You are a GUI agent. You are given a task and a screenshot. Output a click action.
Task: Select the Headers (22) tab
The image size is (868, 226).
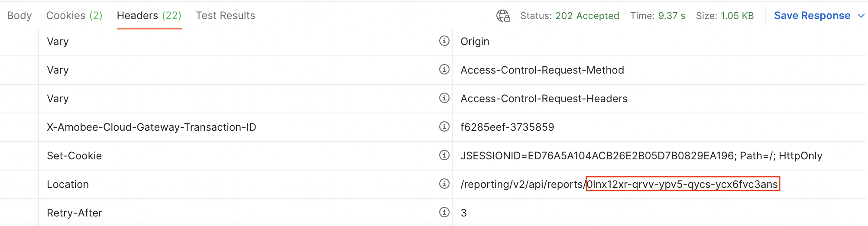click(149, 16)
